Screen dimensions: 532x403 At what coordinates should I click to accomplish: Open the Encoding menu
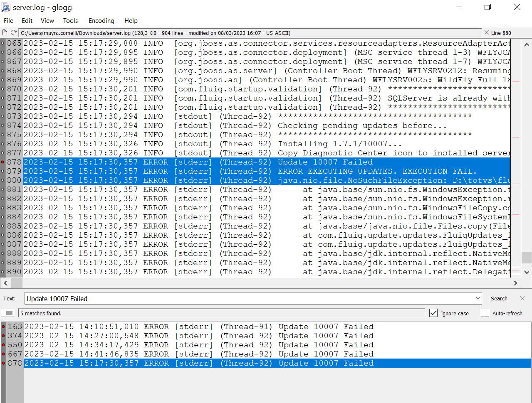click(101, 21)
